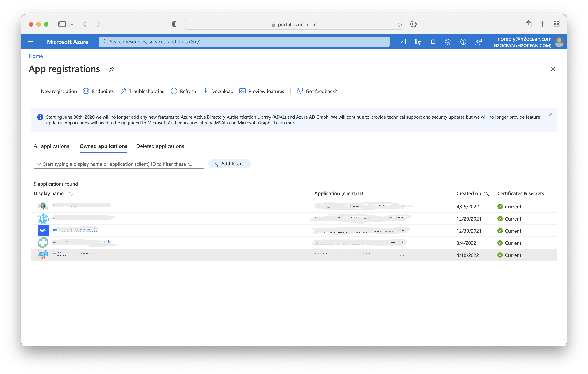Open a new Safari tab

coord(542,24)
